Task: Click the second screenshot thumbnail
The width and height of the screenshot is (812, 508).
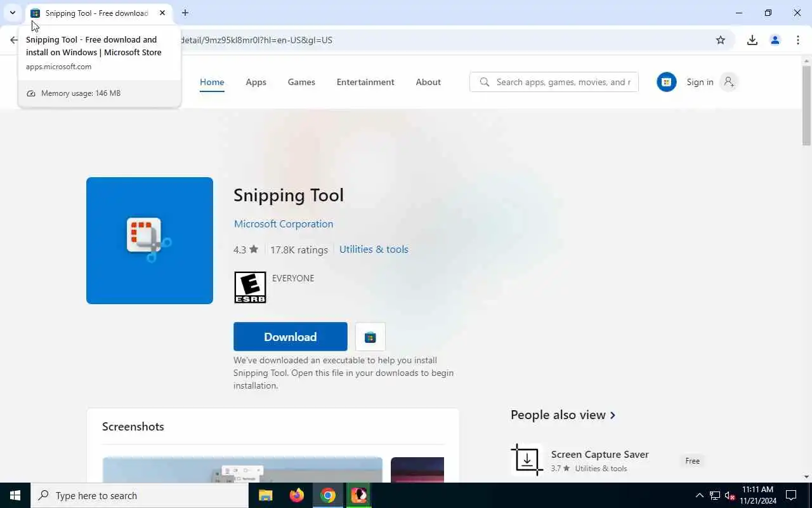Action: (x=417, y=470)
